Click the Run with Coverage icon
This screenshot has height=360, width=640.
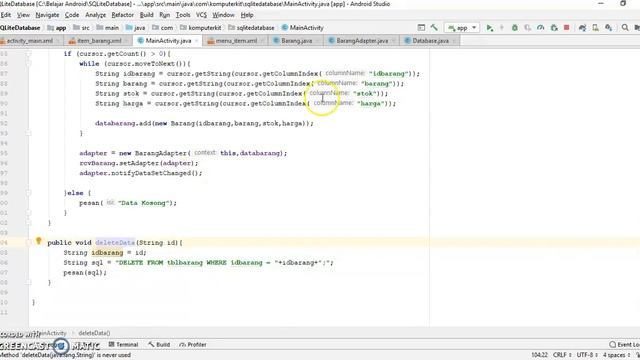point(527,28)
